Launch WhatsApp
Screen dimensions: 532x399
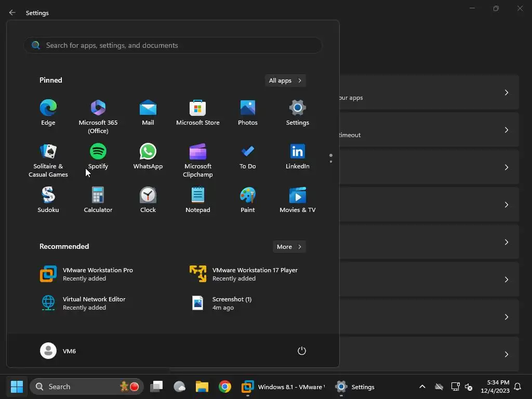(148, 156)
